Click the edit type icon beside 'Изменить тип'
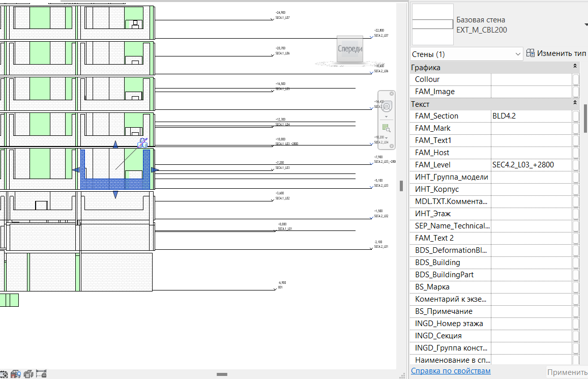 pyautogui.click(x=530, y=53)
